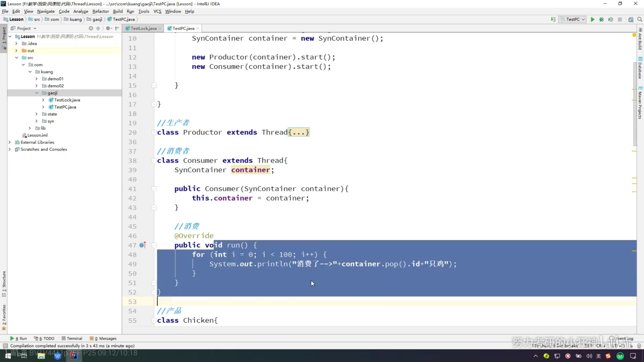This screenshot has height=362, width=644.
Task: Open the 1: Project tool window stripe
Action: [x=4, y=38]
